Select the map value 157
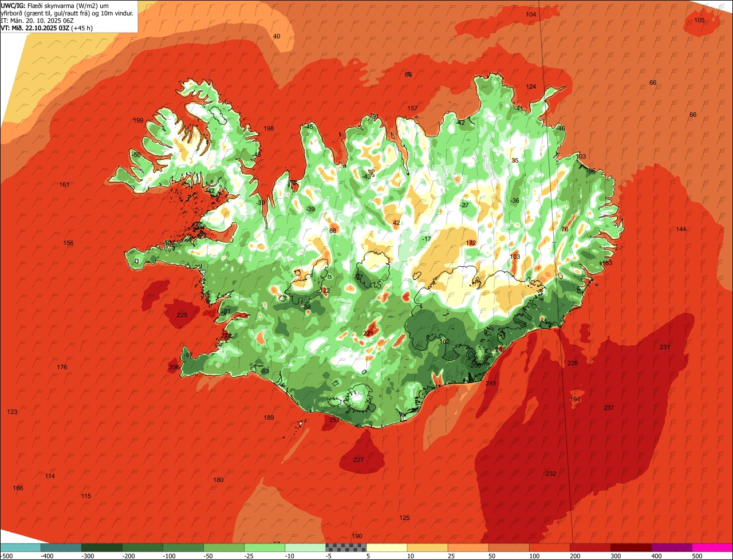This screenshot has width=733, height=560. tap(412, 108)
